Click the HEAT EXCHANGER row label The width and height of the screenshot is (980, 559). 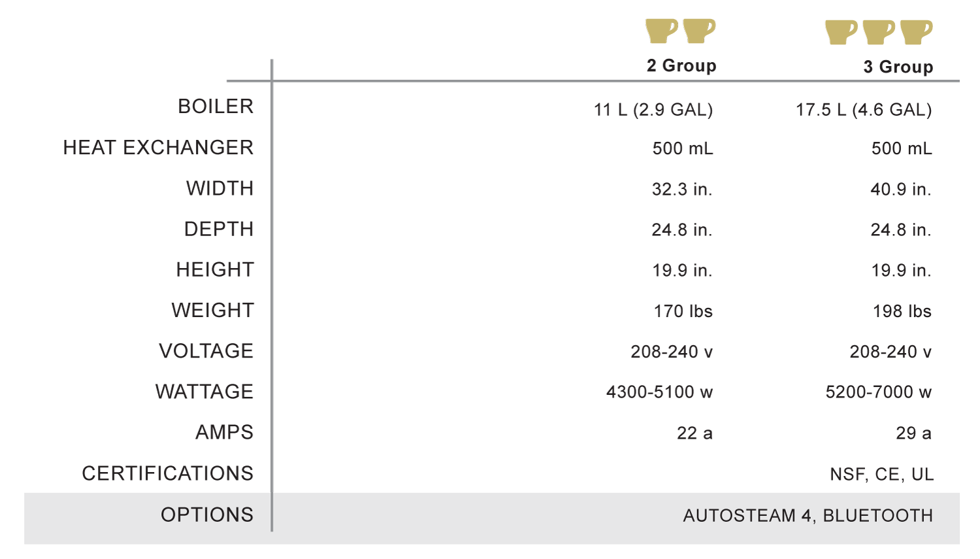pos(158,148)
